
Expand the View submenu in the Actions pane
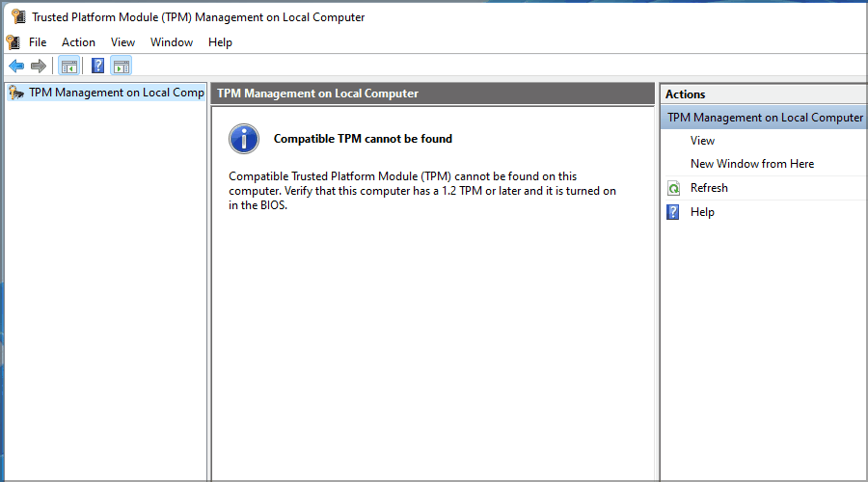click(x=702, y=141)
